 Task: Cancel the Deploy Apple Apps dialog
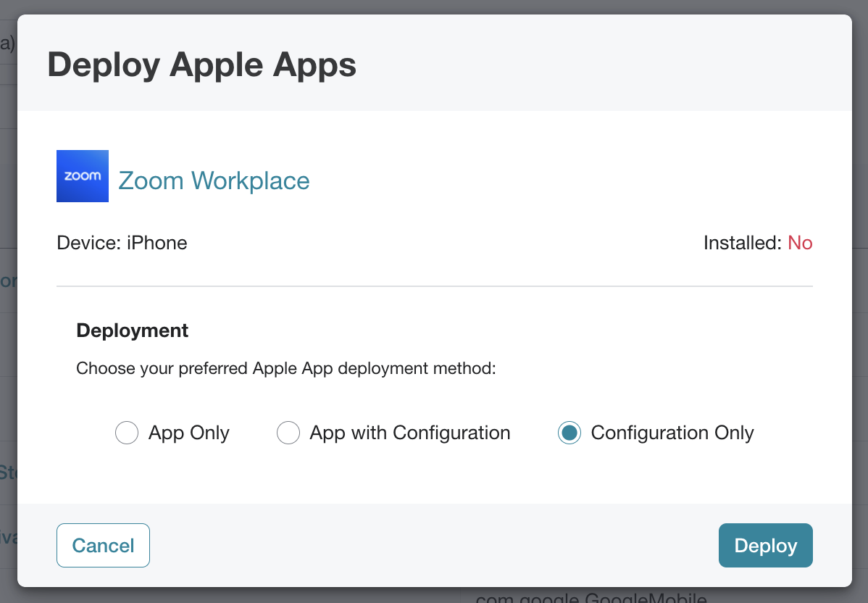click(103, 546)
